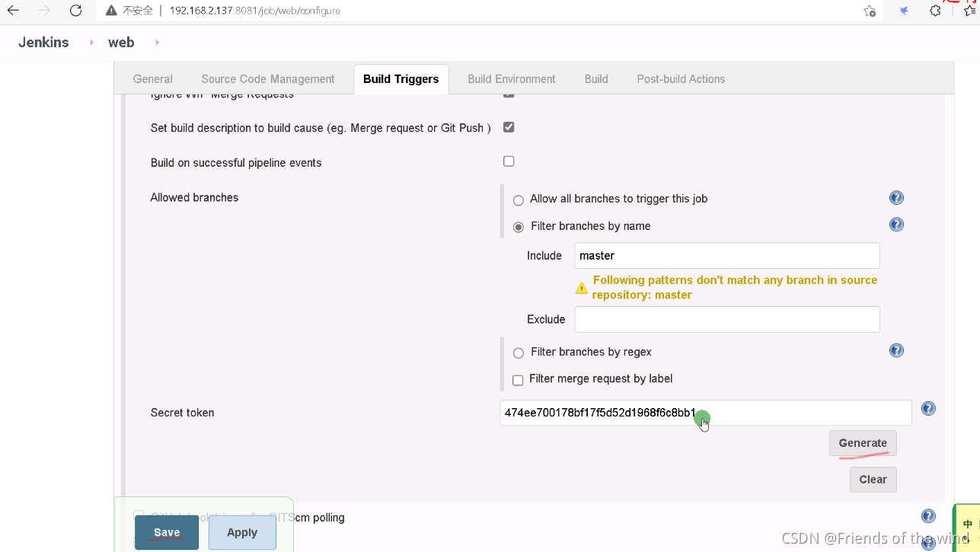Click the browser address bar URL

pyautogui.click(x=255, y=11)
